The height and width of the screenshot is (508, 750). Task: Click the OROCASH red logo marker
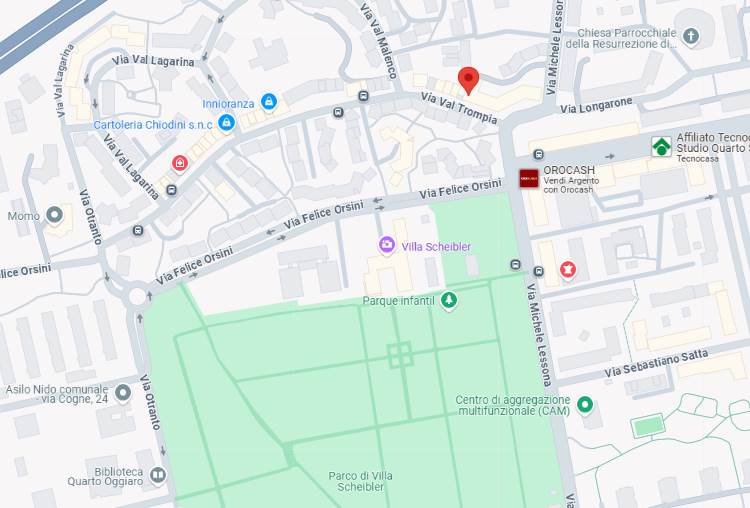coord(529,178)
